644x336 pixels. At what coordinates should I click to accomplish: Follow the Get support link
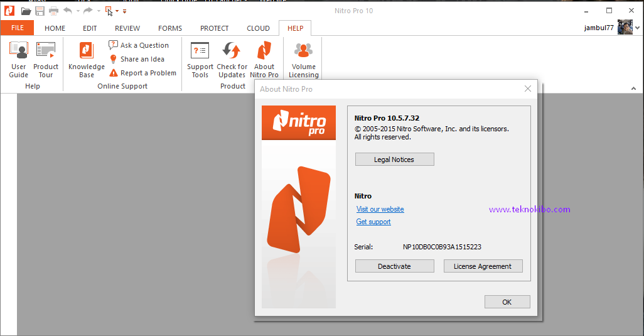[x=373, y=222]
